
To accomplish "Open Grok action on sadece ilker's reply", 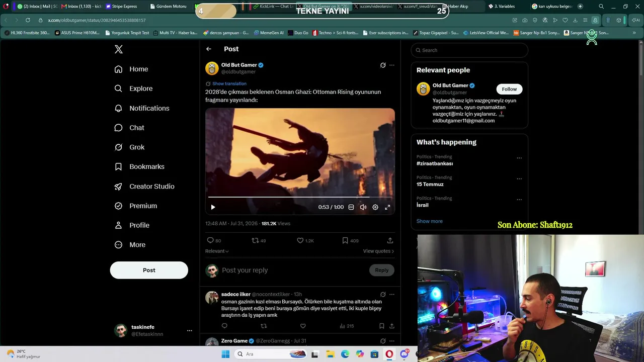I will [x=383, y=294].
